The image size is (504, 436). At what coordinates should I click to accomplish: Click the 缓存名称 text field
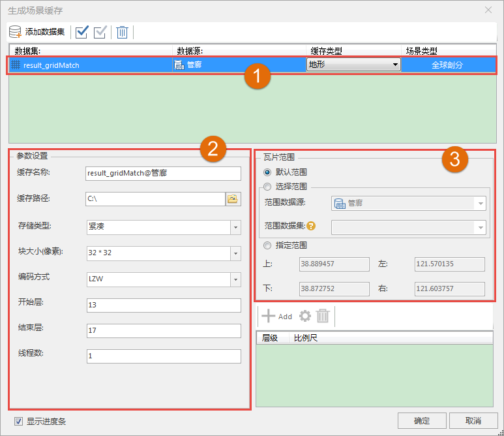(163, 173)
